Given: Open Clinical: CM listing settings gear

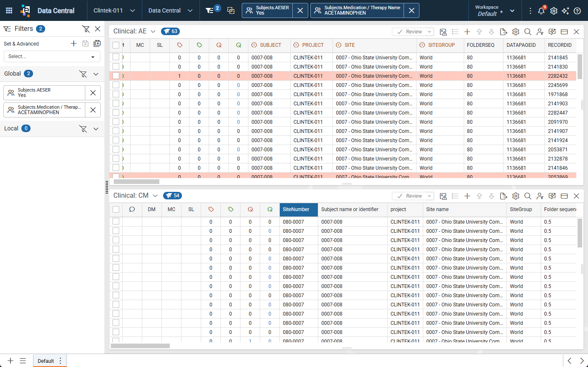Looking at the screenshot, I should pyautogui.click(x=516, y=196).
